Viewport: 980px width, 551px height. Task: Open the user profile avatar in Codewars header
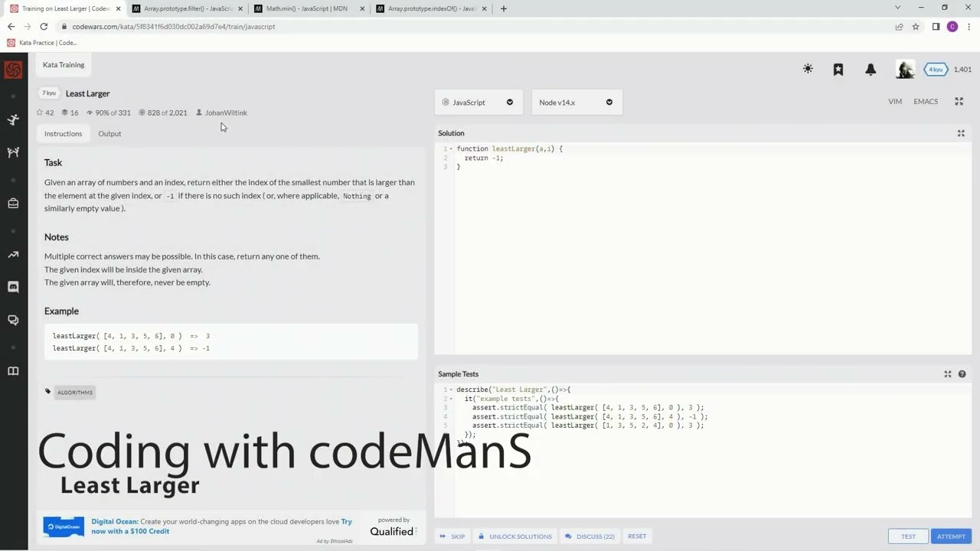tap(905, 69)
